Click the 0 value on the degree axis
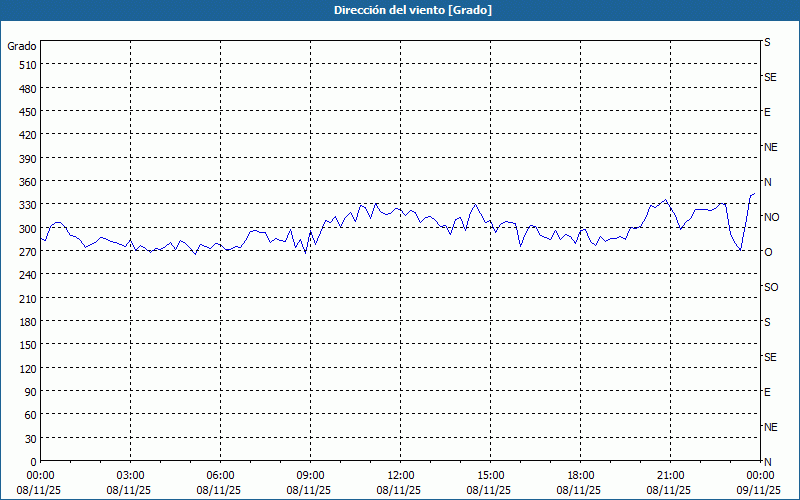Screen dimensions: 800x500 [x=34, y=462]
